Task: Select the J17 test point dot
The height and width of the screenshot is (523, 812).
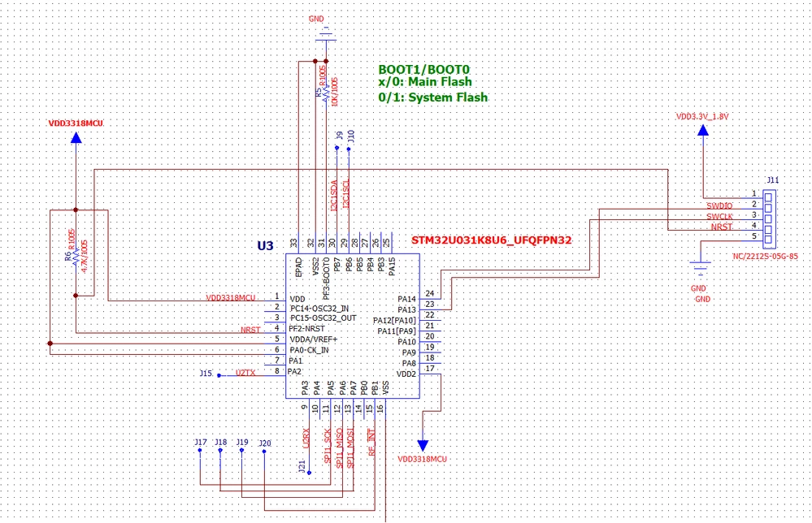Action: point(200,451)
